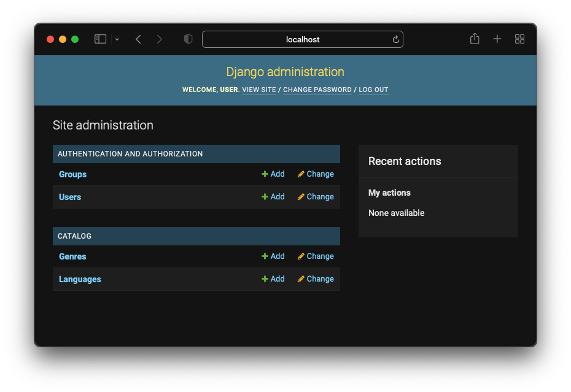Show the tab overview grid
571x392 pixels.
tap(519, 39)
